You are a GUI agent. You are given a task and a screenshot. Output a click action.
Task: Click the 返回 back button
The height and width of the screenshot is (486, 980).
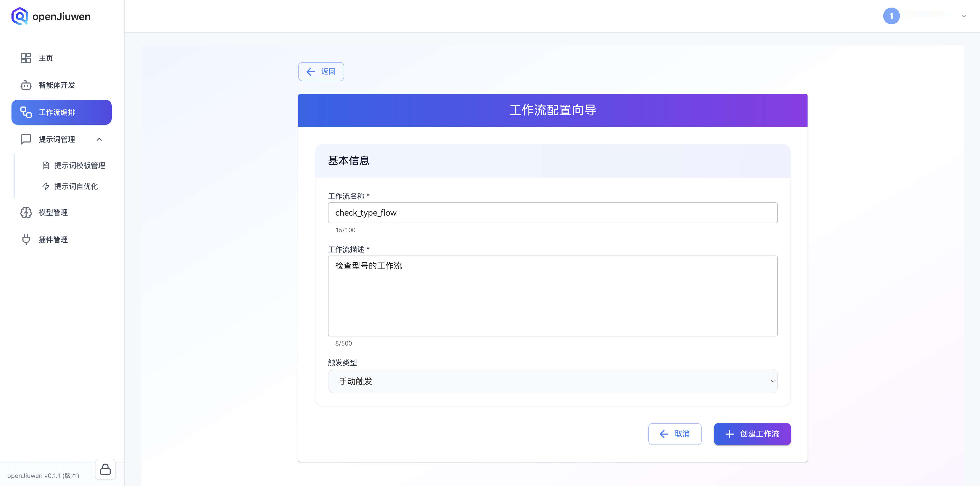tap(321, 71)
